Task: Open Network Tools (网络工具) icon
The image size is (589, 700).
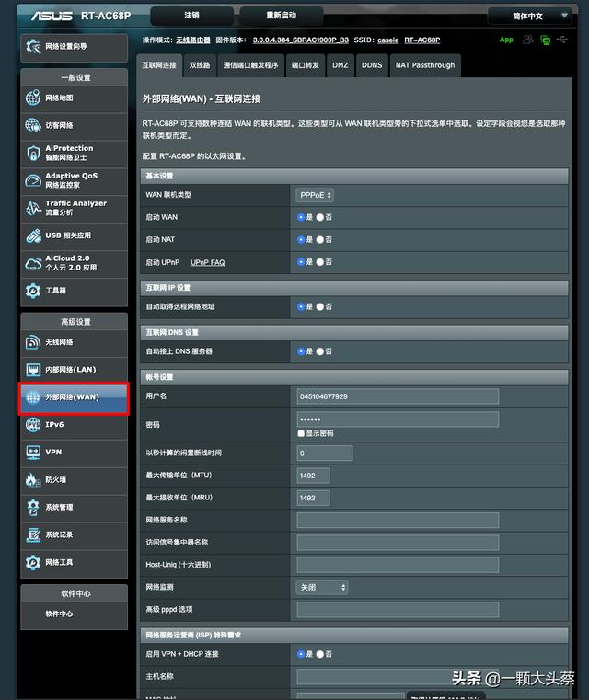Action: (33, 563)
